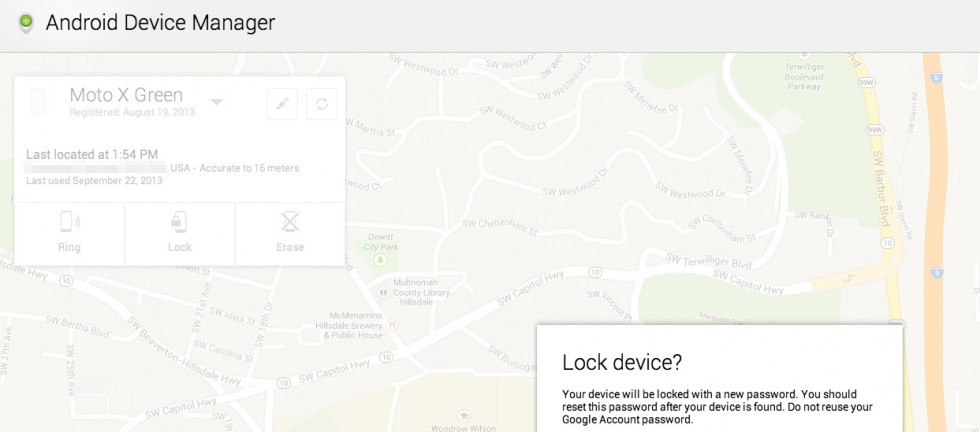Click the phone thumbnail beside Moto X Green
This screenshot has height=432, width=980.
tap(38, 102)
